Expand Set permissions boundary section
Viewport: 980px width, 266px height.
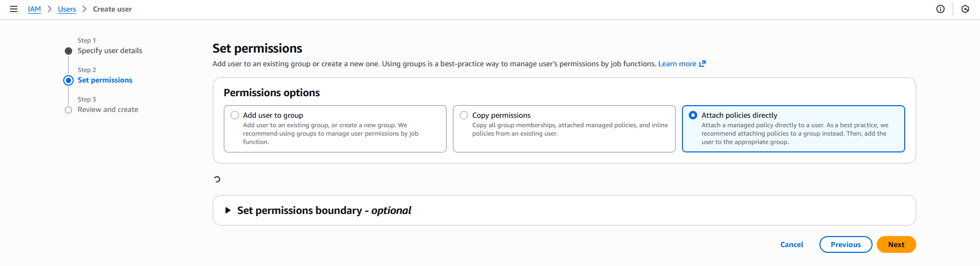228,210
